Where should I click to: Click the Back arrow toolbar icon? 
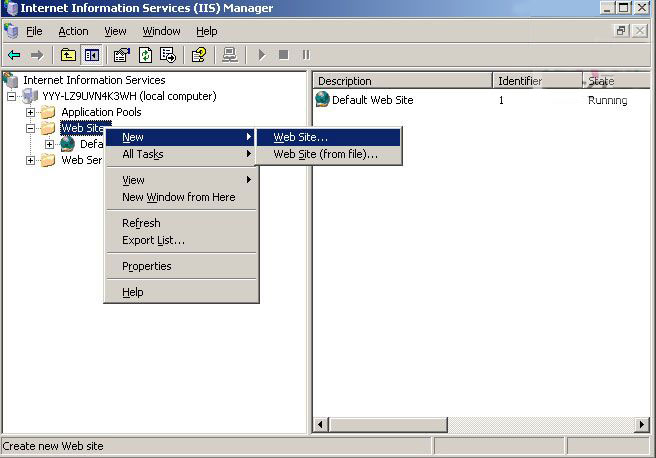point(14,55)
